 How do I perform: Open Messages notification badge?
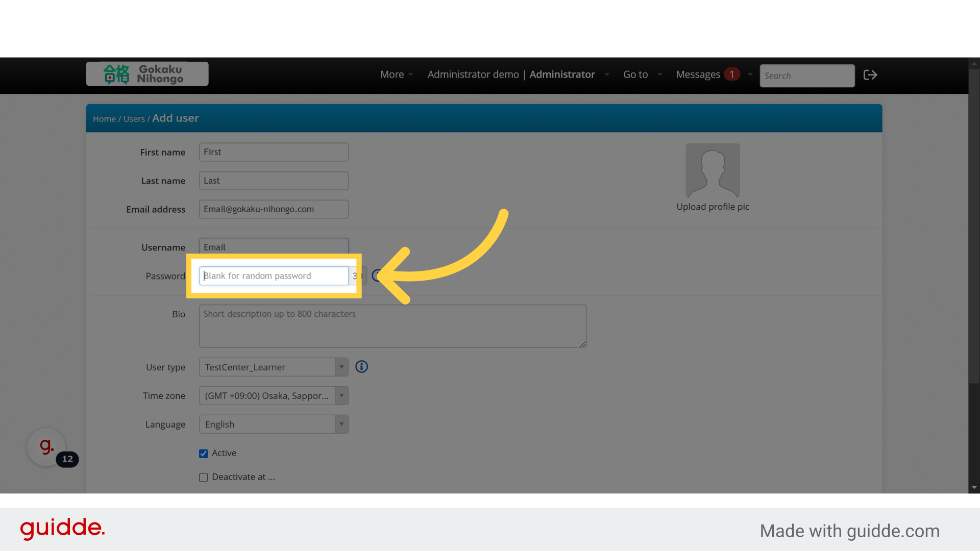coord(731,74)
